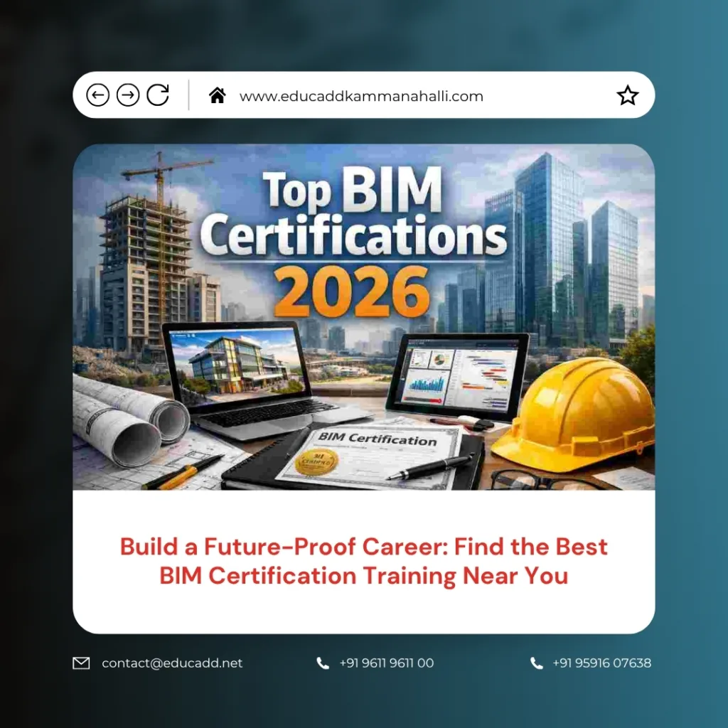Click the contact@educadd.net email link
Image resolution: width=728 pixels, height=728 pixels.
coord(171,663)
